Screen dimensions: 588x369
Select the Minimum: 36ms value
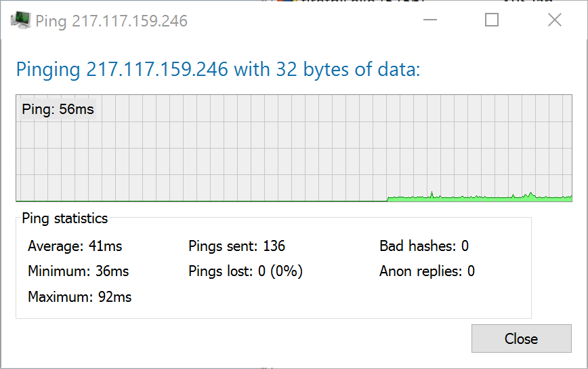pyautogui.click(x=78, y=271)
